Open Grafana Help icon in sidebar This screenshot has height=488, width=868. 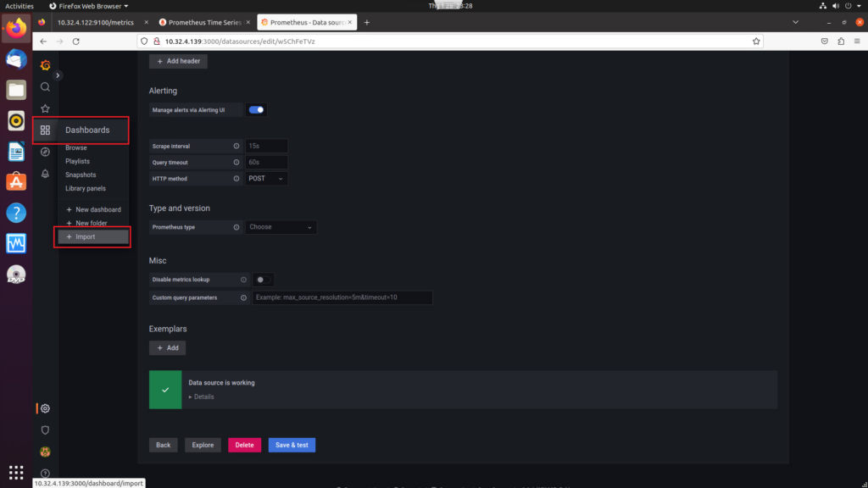[x=46, y=474]
